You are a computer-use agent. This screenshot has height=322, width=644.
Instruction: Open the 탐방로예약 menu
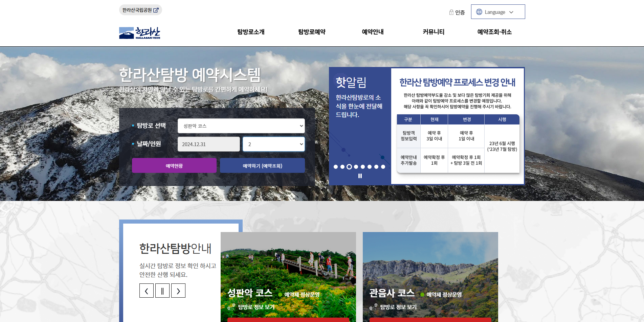tap(312, 32)
